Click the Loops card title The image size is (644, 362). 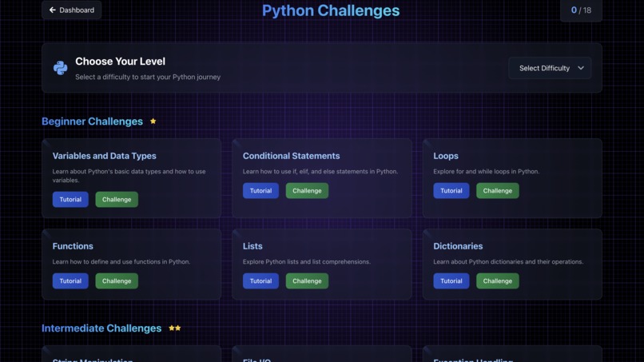[x=446, y=156]
